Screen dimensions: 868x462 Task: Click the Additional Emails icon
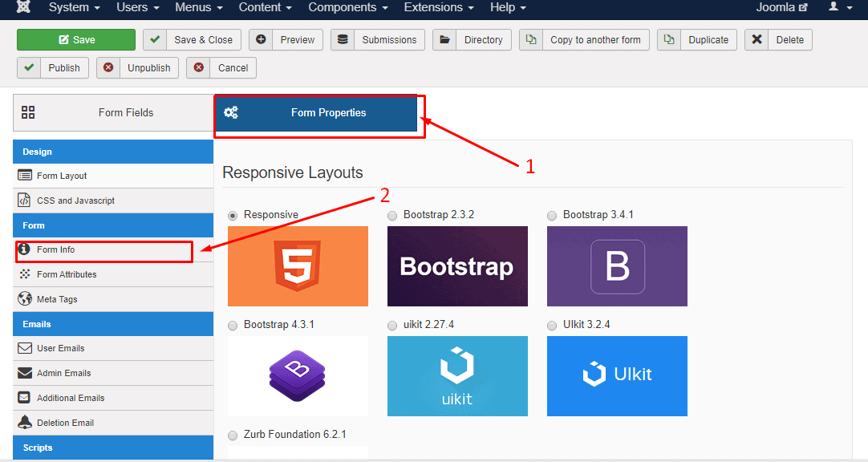(x=24, y=397)
